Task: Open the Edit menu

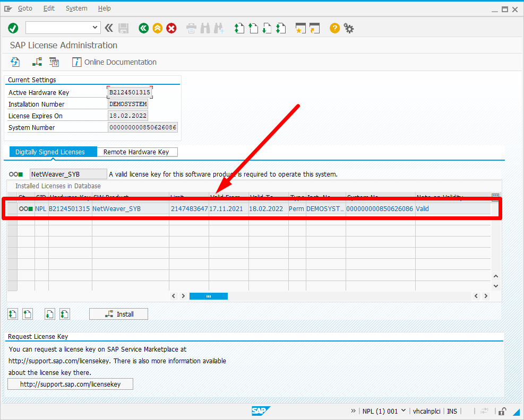Action: point(49,8)
